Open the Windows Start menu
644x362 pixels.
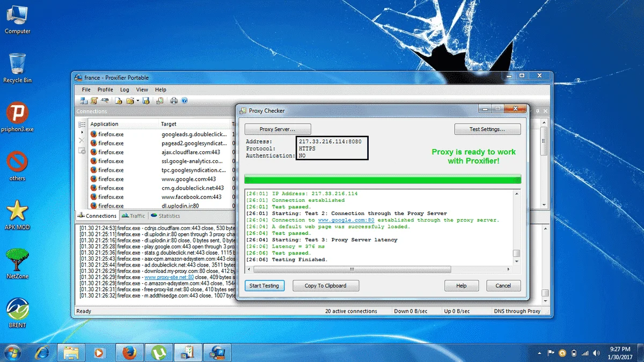(x=12, y=353)
